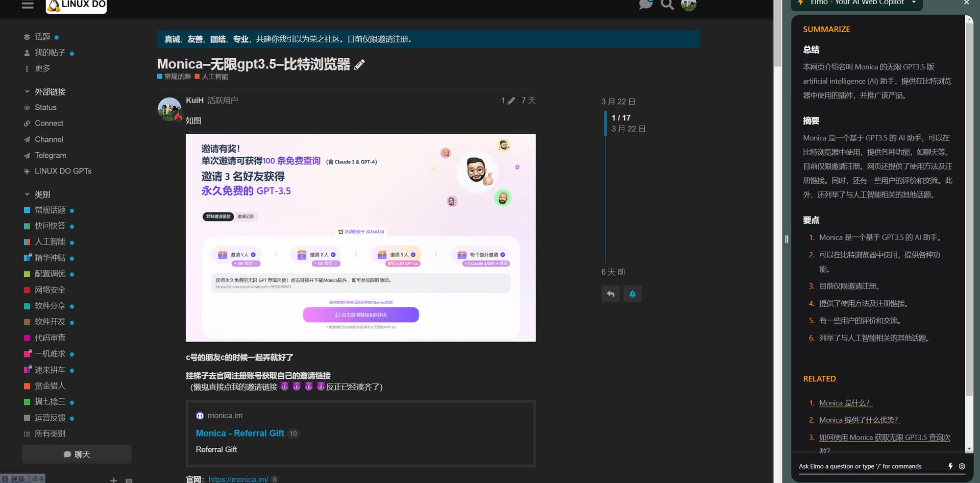The height and width of the screenshot is (483, 980).
Task: Click the 我的帖子 person icon
Action: pos(27,53)
